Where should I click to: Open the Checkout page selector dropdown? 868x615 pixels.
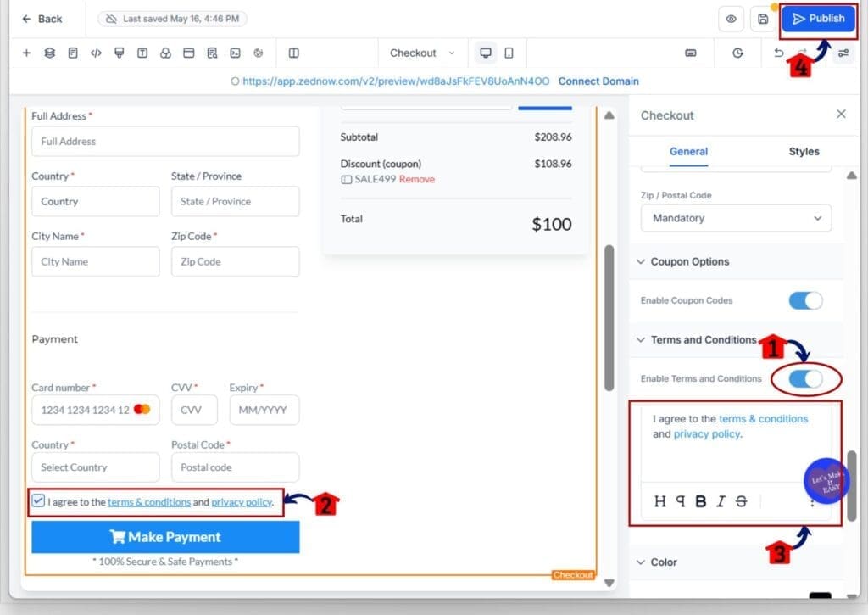pos(421,53)
